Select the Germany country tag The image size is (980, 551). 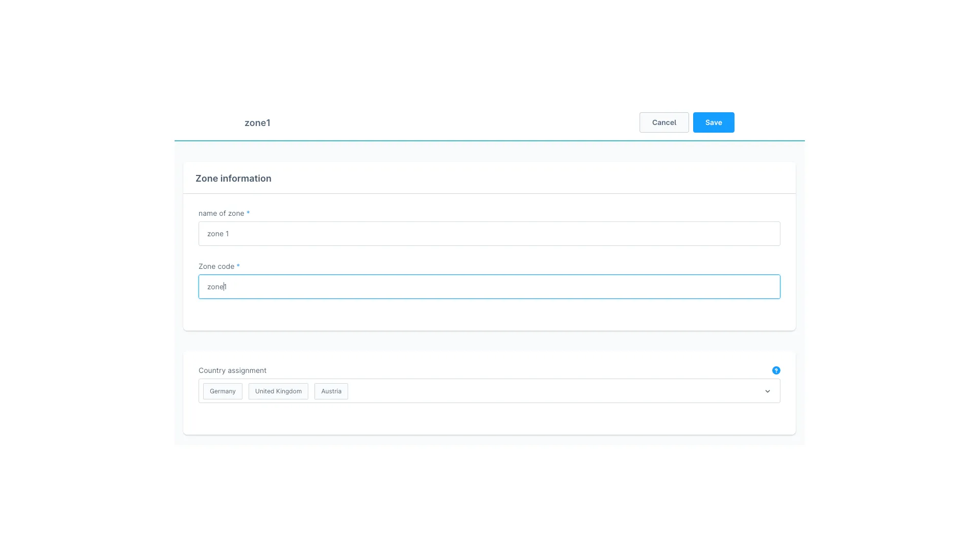click(x=223, y=391)
